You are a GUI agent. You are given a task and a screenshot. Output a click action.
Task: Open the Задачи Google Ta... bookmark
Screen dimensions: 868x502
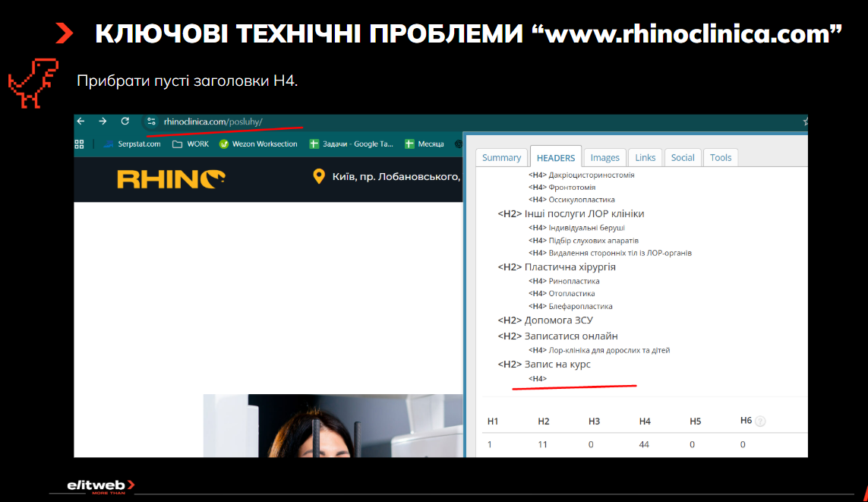[x=352, y=144]
